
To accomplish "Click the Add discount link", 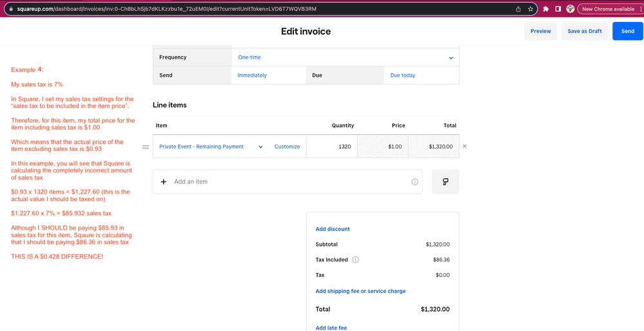I will [333, 229].
